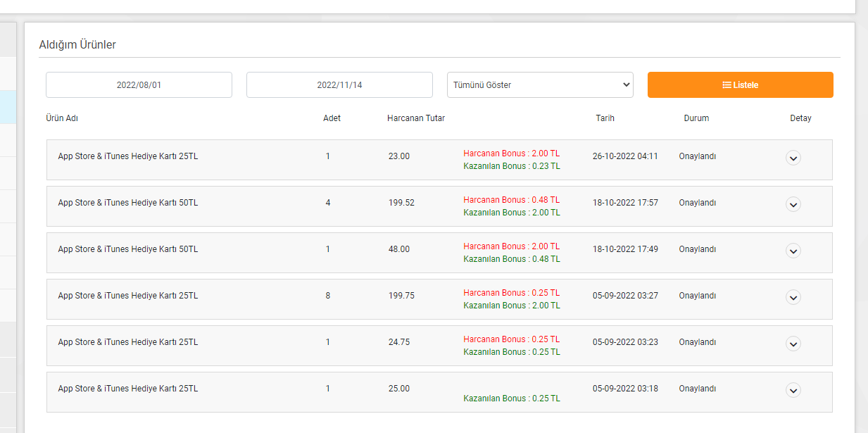
Task: Expand details for the 05-09-2022 03:23 order
Action: tap(793, 344)
